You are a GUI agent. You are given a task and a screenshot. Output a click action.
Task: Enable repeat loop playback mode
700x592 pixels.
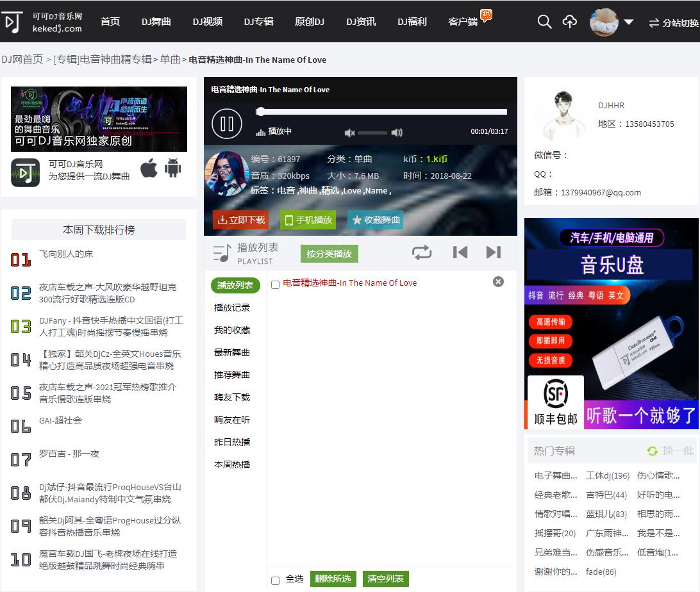[422, 253]
